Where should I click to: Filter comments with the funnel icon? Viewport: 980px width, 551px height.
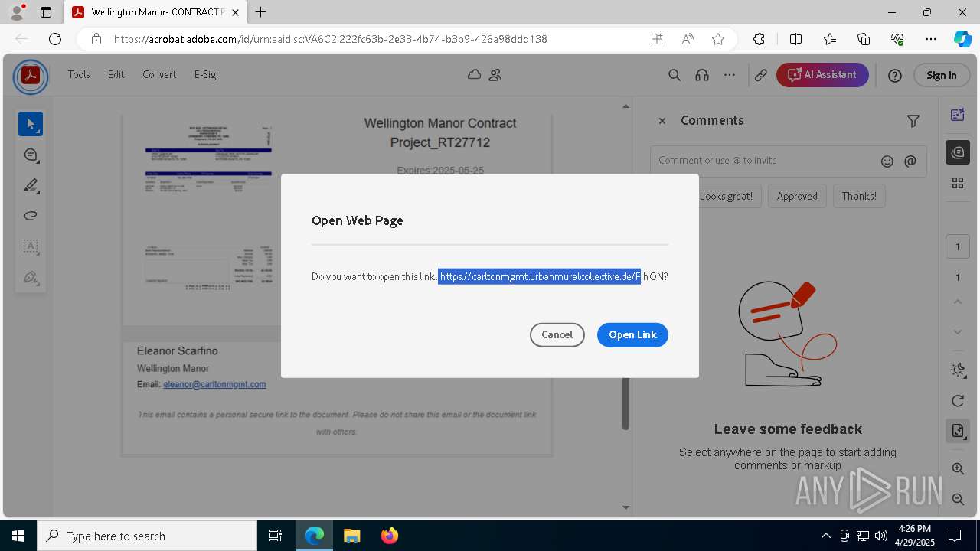pyautogui.click(x=913, y=121)
